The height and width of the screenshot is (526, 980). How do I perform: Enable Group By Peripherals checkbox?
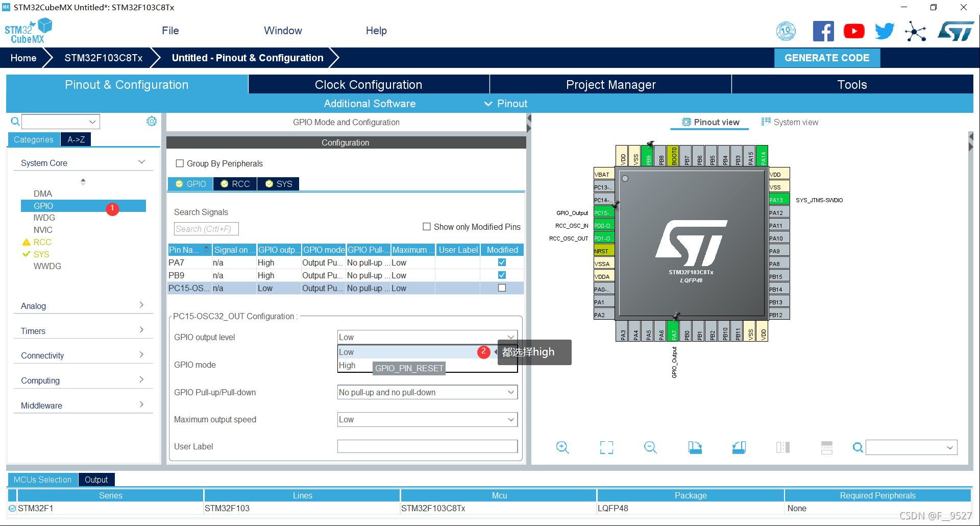click(180, 163)
